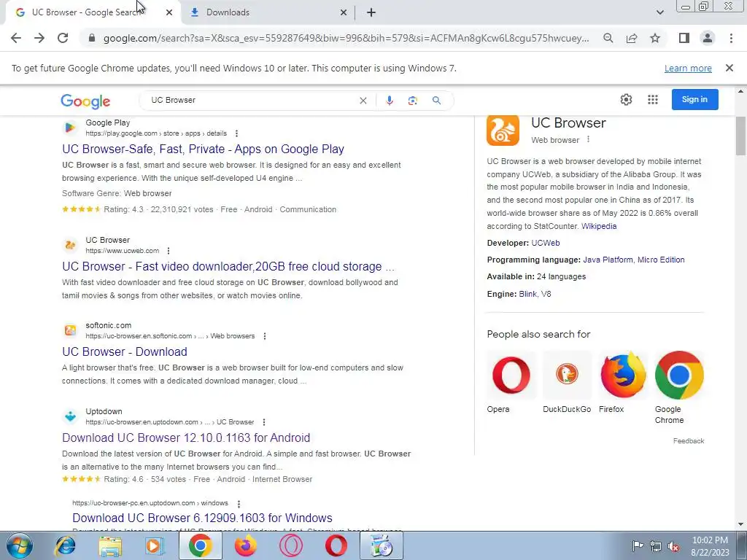Viewport: 747px width, 560px height.
Task: Clear the search box with the X
Action: click(363, 101)
